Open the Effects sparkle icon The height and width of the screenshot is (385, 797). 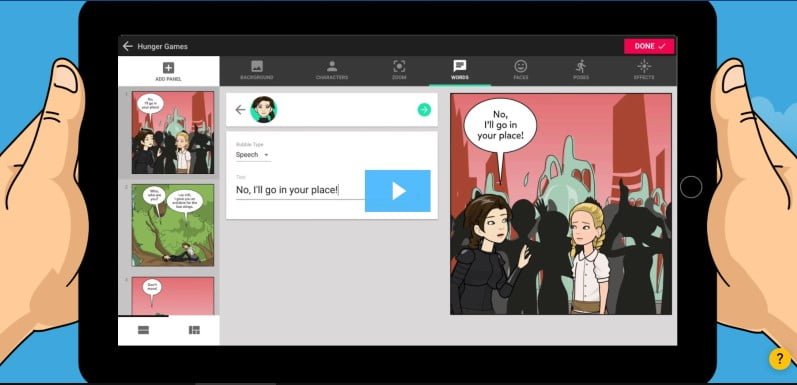[x=644, y=66]
